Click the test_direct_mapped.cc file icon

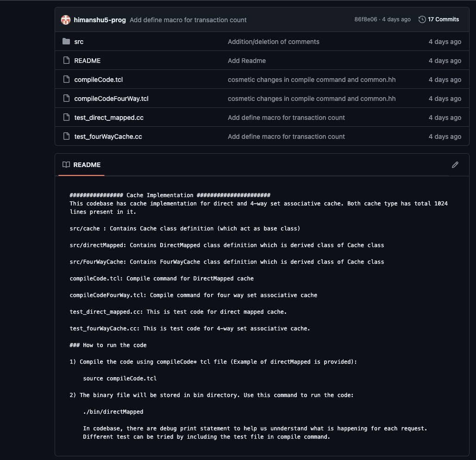point(66,117)
